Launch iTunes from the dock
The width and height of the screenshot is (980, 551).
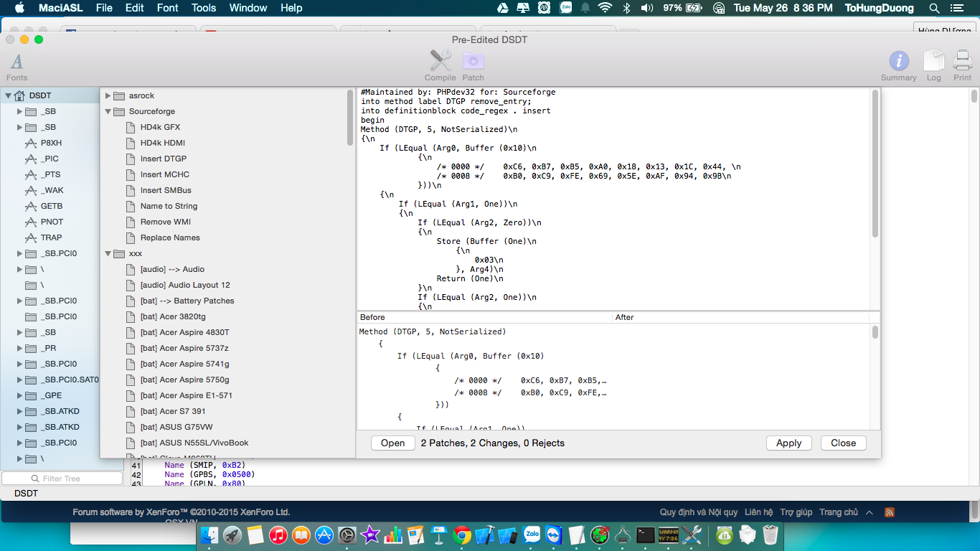point(278,535)
